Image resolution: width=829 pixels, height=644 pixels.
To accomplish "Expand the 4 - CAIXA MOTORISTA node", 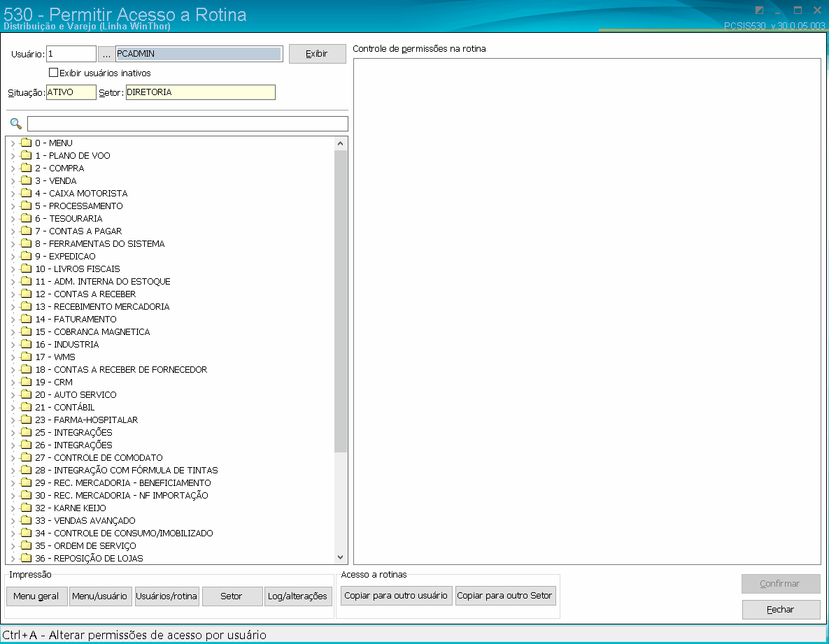I will point(13,194).
